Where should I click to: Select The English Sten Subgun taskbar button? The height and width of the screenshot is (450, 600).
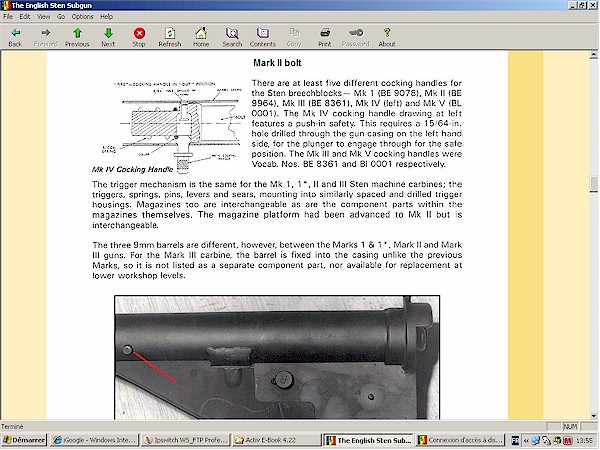368,440
